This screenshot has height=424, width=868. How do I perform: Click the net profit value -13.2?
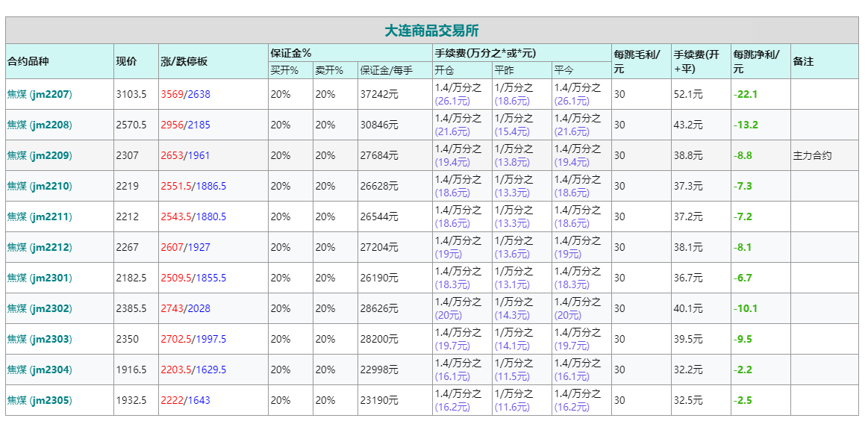coord(745,125)
